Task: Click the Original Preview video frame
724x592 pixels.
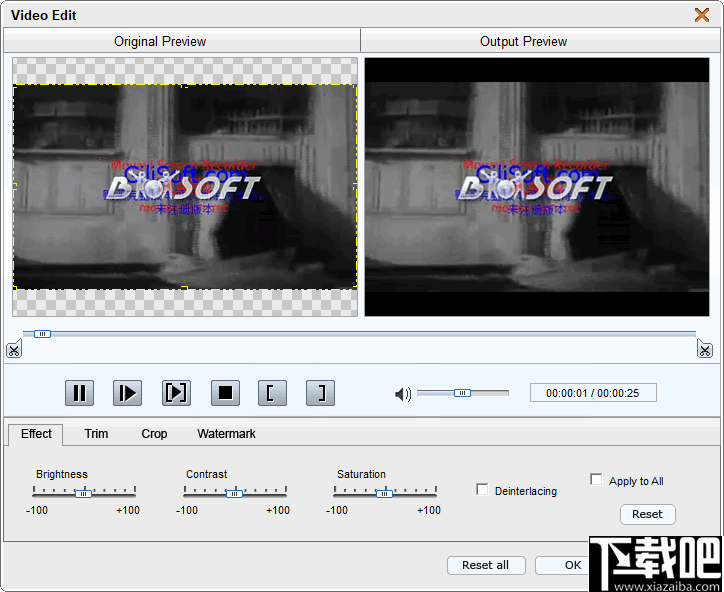Action: point(185,187)
